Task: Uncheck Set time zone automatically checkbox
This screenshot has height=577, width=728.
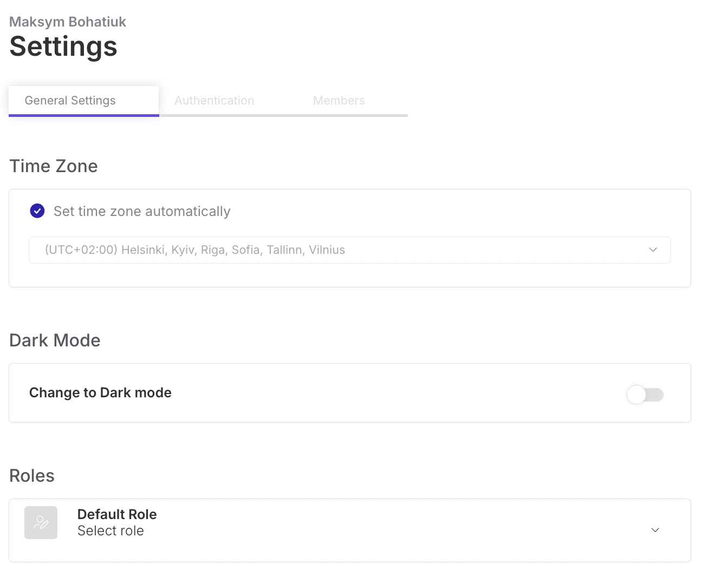Action: (37, 211)
